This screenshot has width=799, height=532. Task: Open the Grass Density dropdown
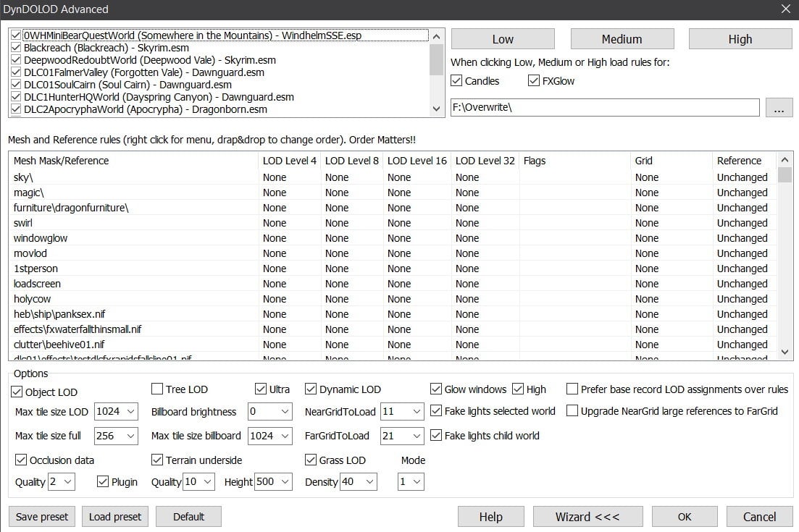coord(359,481)
